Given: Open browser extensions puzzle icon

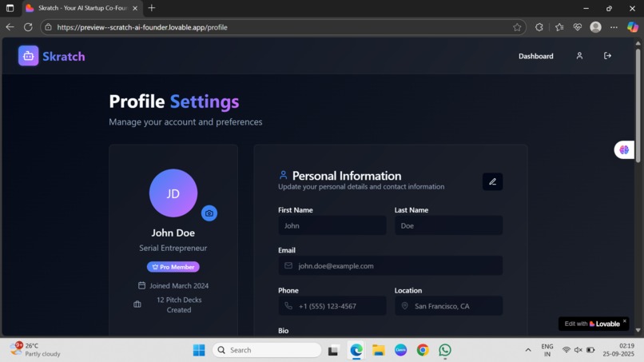Looking at the screenshot, I should (x=539, y=27).
